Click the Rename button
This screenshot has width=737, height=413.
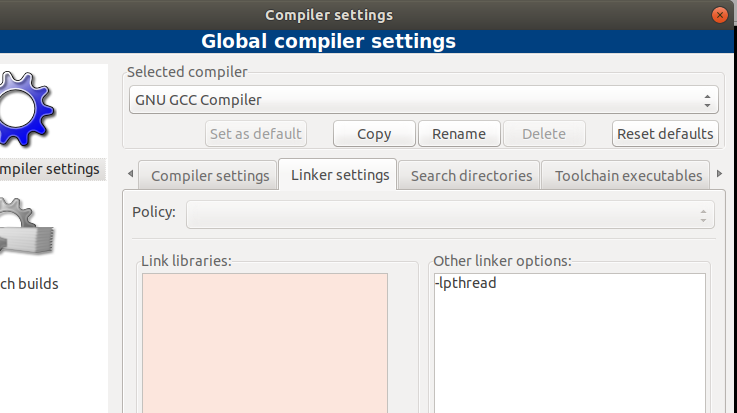pyautogui.click(x=459, y=134)
